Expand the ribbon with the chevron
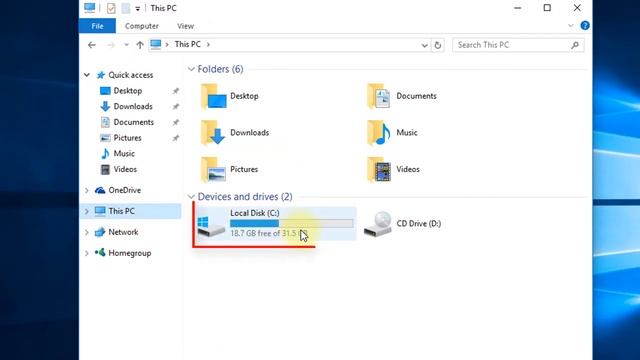Screen dimensions: 640x360 point(571,26)
